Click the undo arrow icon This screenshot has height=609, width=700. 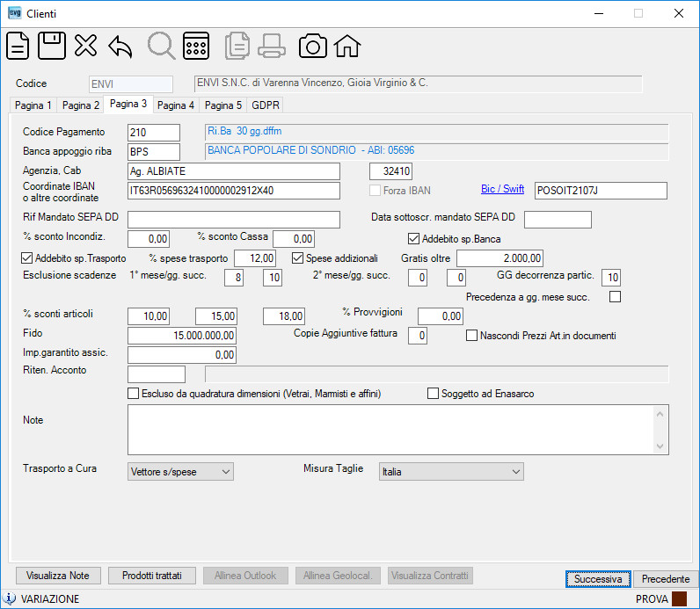(120, 47)
